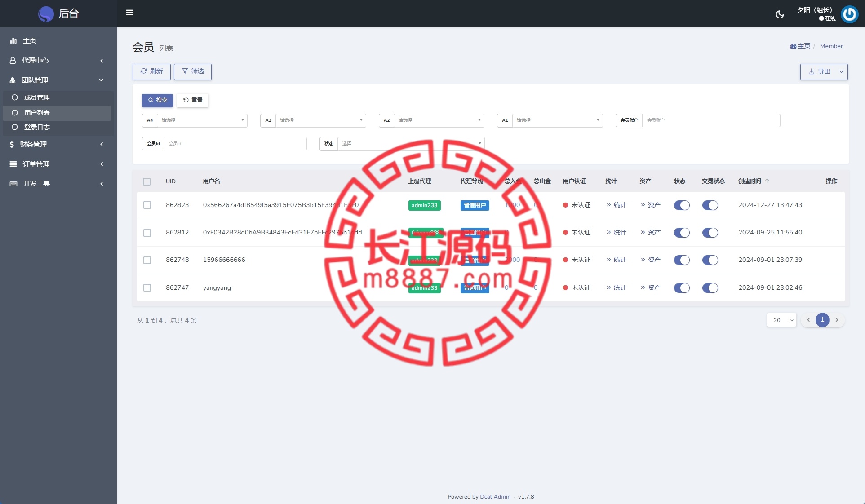Click into the 会员Id input field
This screenshot has height=504, width=865.
pos(235,144)
